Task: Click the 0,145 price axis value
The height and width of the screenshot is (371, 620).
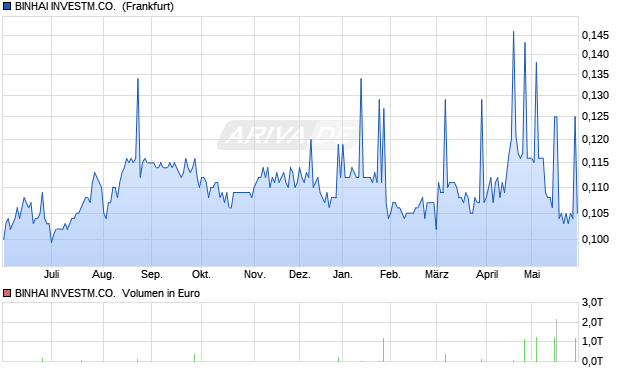Action: (595, 35)
